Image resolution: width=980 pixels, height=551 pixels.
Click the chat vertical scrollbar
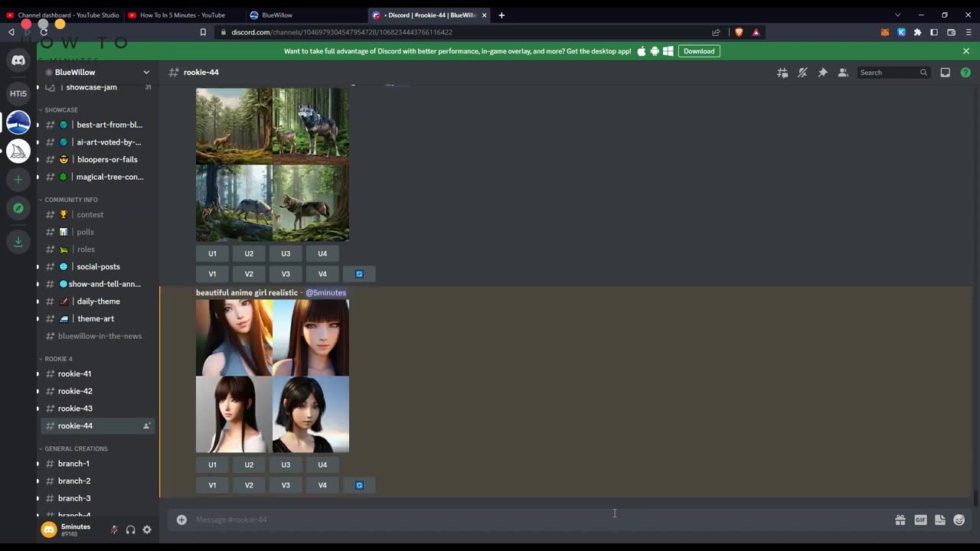[x=975, y=497]
